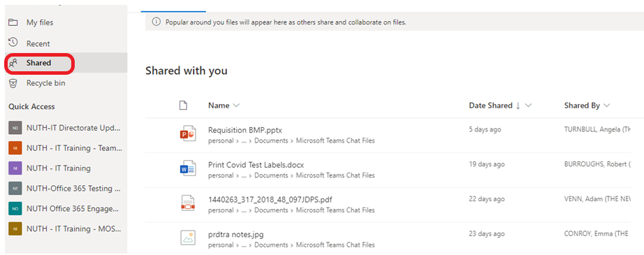Click the image icon for prdtra notes.jpg
This screenshot has width=644, height=255.
(x=188, y=238)
